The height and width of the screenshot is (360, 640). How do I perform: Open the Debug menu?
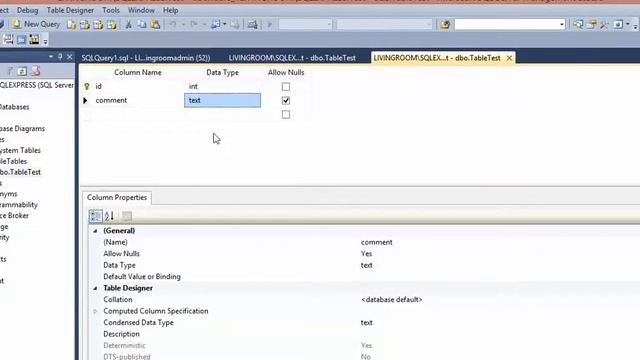(x=27, y=10)
